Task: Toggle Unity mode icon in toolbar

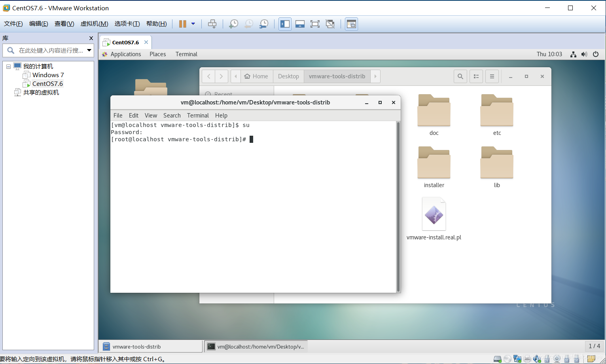Action: (x=330, y=24)
